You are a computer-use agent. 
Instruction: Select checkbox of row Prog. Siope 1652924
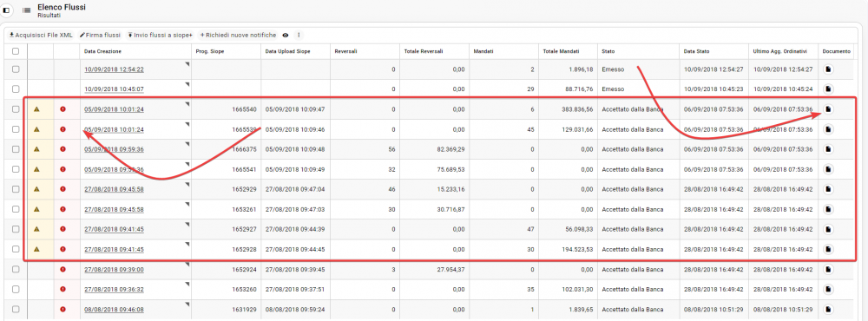pyautogui.click(x=16, y=269)
